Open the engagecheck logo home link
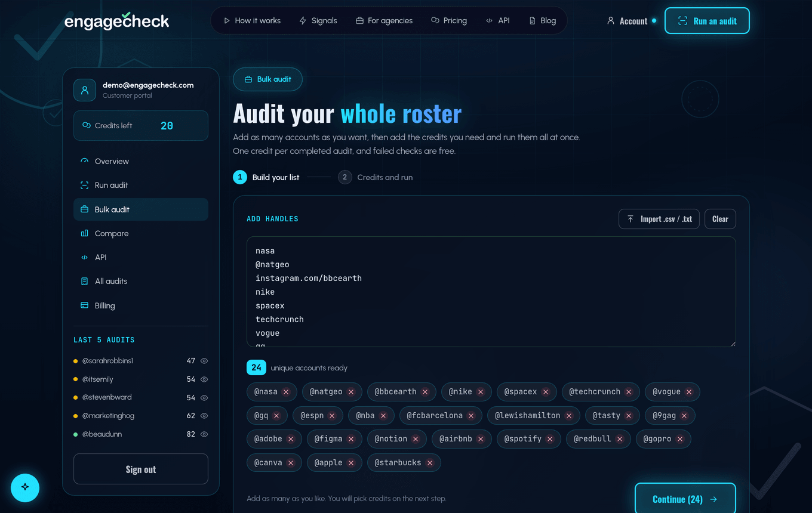The height and width of the screenshot is (513, 812). 117,21
